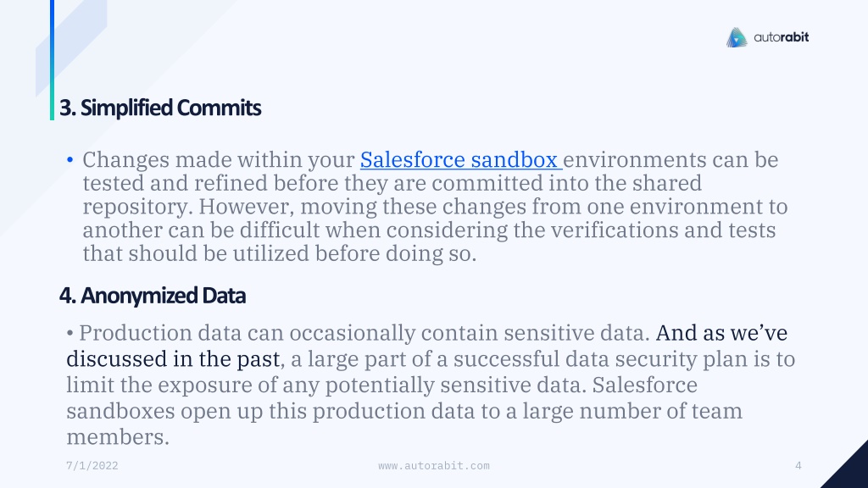Image resolution: width=868 pixels, height=488 pixels.
Task: Click the '4. Anonymized Data' heading
Action: pos(153,296)
